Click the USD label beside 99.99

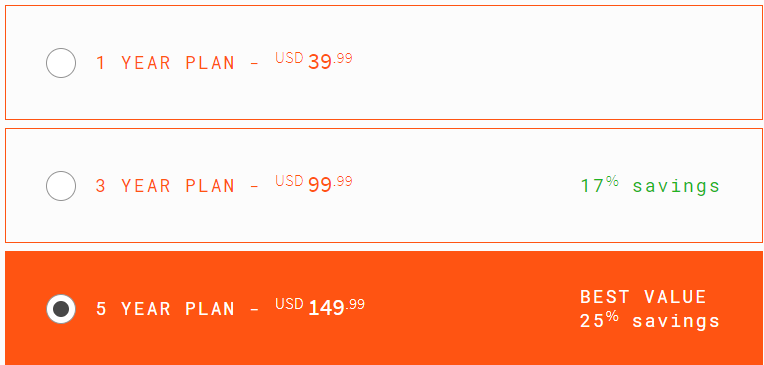pyautogui.click(x=289, y=181)
